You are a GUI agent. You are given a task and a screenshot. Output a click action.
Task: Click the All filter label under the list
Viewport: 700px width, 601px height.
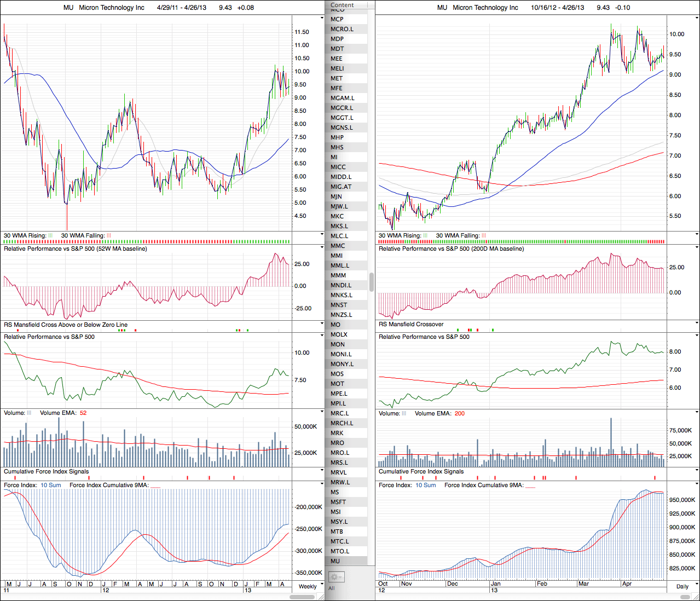click(x=331, y=588)
